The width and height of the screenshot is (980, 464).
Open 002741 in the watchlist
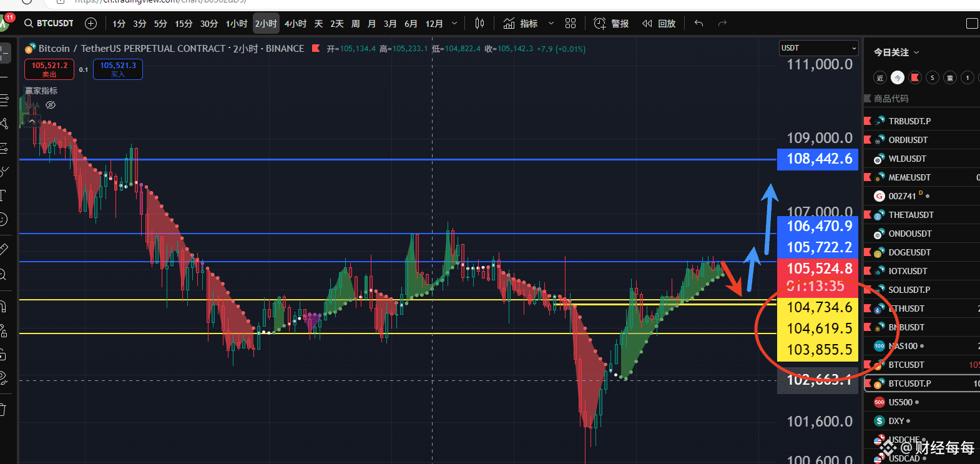[x=922, y=196]
